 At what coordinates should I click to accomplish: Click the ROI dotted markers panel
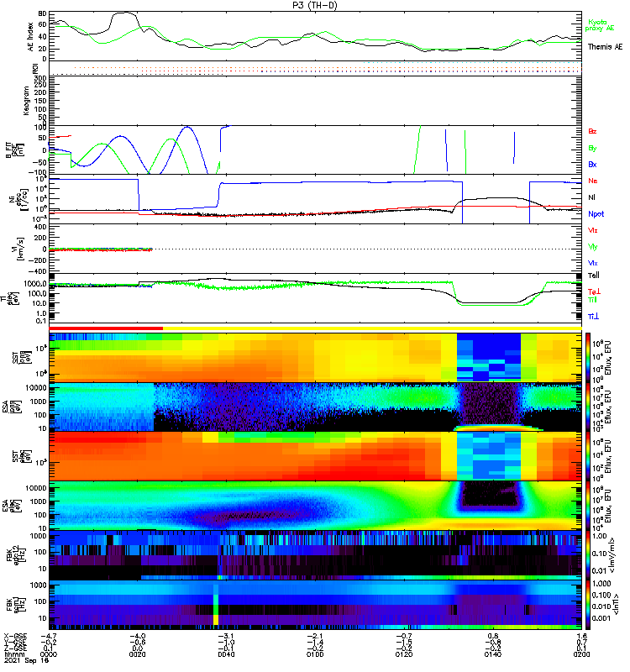click(x=316, y=69)
